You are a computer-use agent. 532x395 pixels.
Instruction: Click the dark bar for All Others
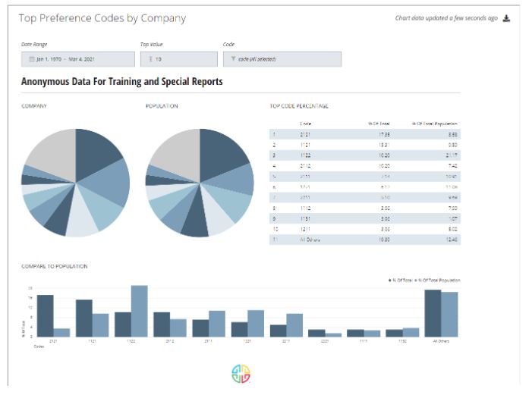pos(433,313)
